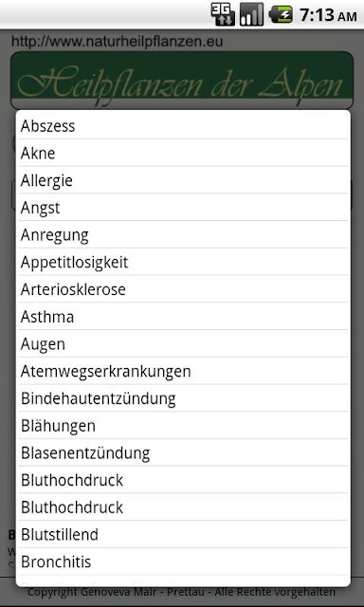Select Bronchitis in the list

(x=183, y=561)
